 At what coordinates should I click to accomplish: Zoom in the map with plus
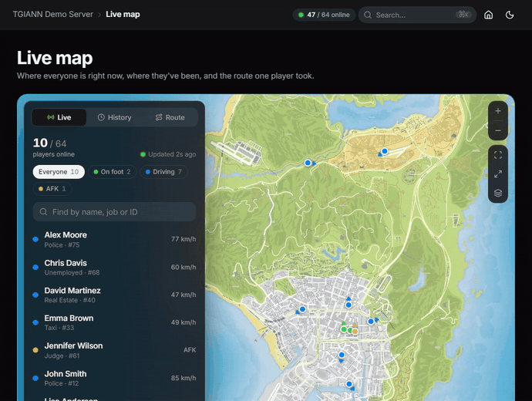tap(498, 111)
